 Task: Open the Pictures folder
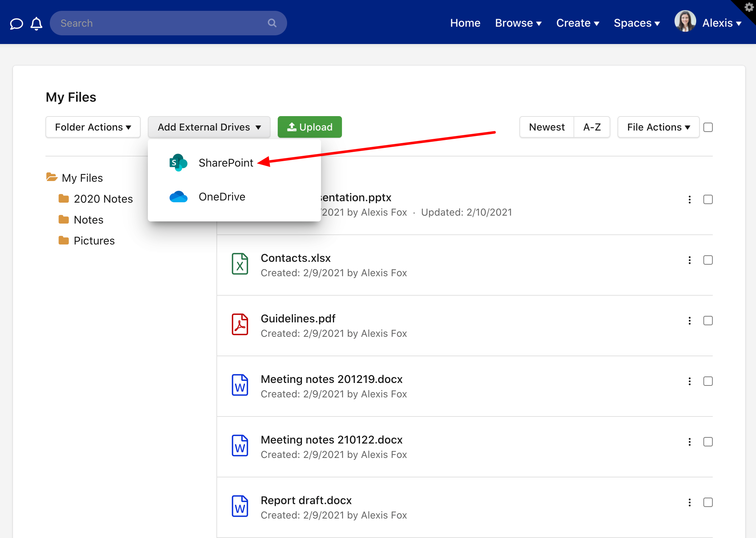94,241
